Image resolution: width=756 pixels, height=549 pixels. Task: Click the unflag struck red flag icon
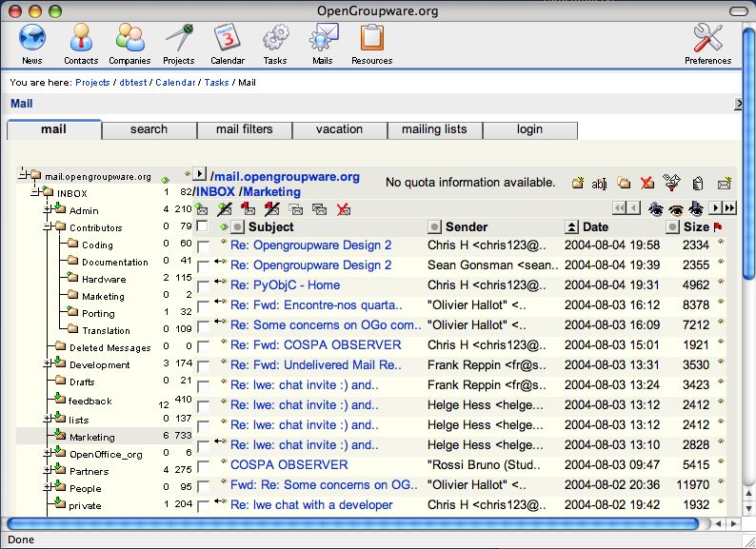coord(272,208)
